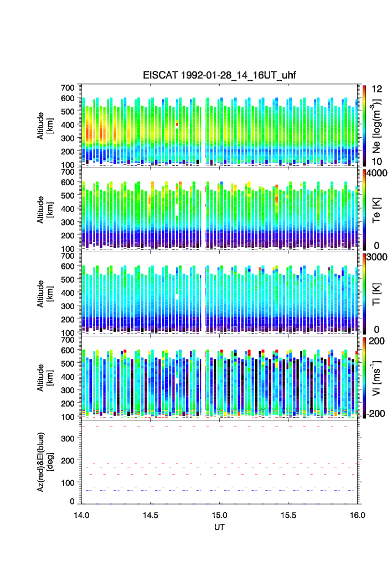
Task: Click the 14.0 time axis tick label
Action: coord(81,515)
